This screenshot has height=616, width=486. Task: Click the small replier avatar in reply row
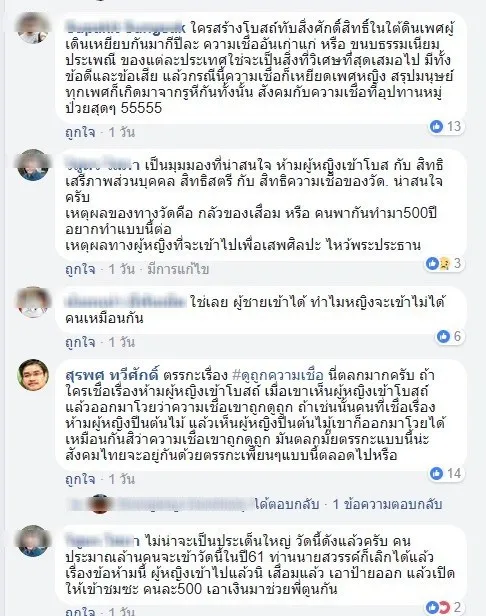click(99, 504)
